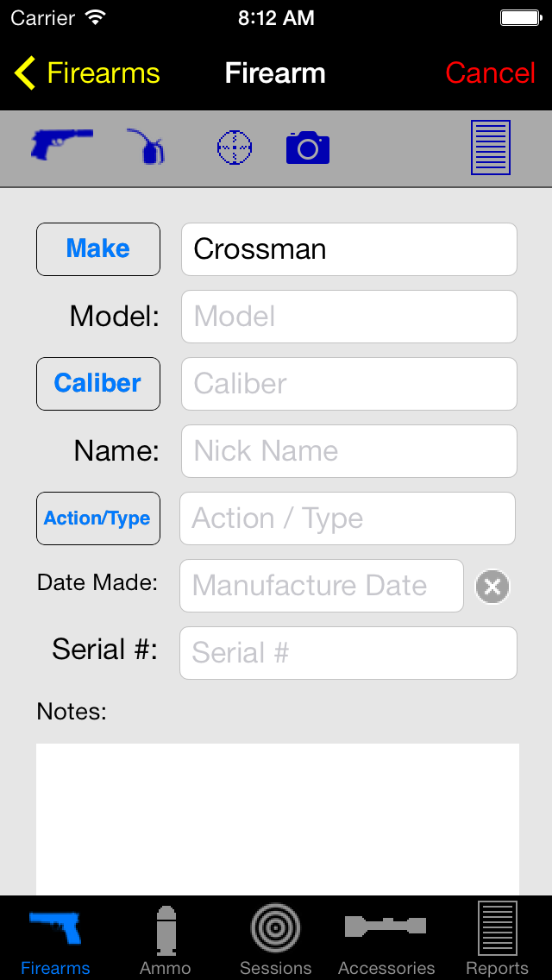Image resolution: width=552 pixels, height=980 pixels.
Task: Go to the Accessories tab
Action: point(386,939)
